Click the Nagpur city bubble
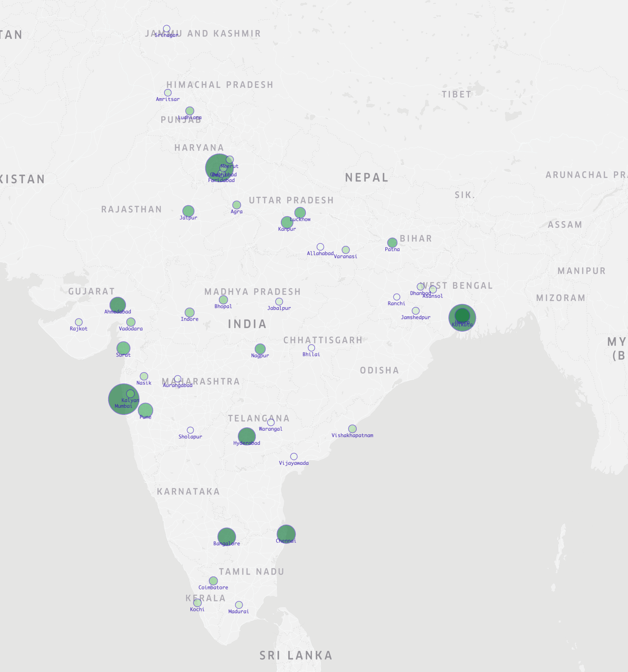 (x=260, y=349)
